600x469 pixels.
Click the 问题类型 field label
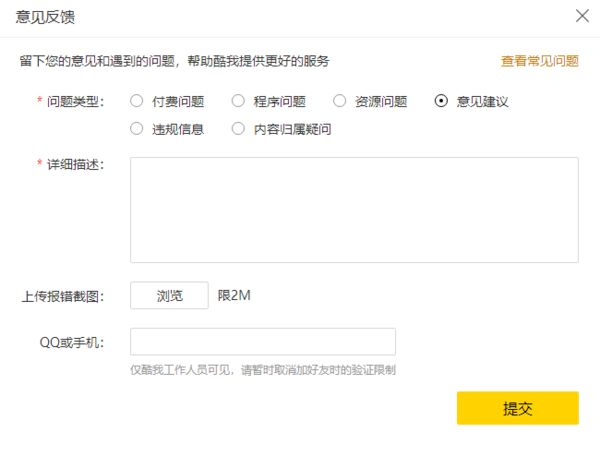coord(75,102)
